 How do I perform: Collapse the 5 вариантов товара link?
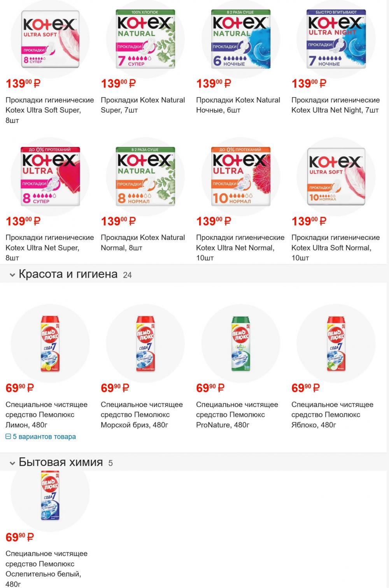(x=41, y=437)
